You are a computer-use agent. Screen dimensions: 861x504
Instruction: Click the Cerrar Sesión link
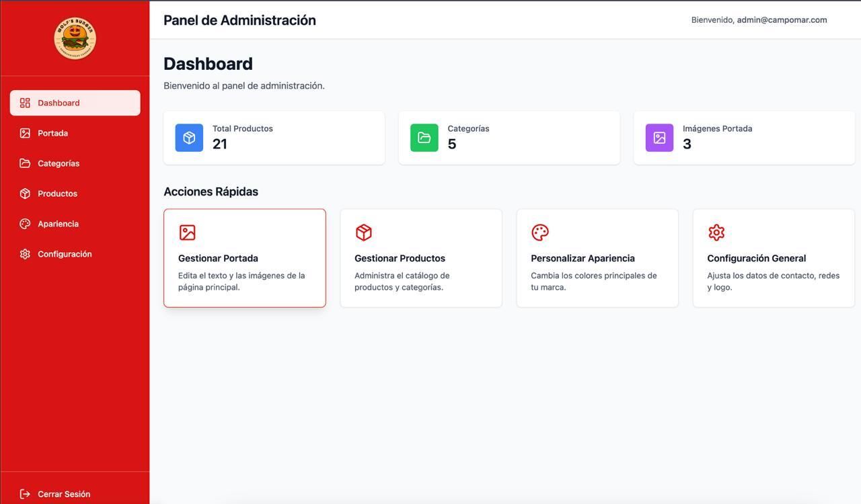[x=64, y=494]
